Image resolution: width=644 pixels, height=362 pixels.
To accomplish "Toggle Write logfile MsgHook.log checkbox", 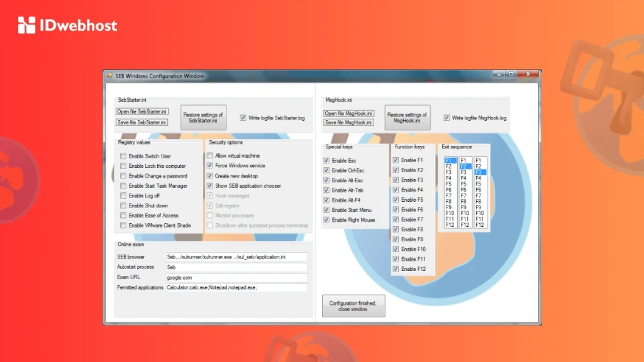I will (447, 118).
